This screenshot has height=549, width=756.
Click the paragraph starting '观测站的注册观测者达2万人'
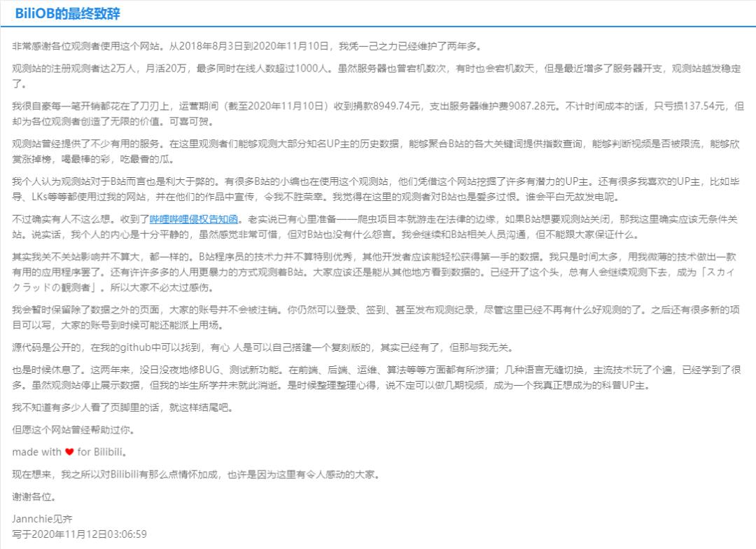click(x=377, y=76)
